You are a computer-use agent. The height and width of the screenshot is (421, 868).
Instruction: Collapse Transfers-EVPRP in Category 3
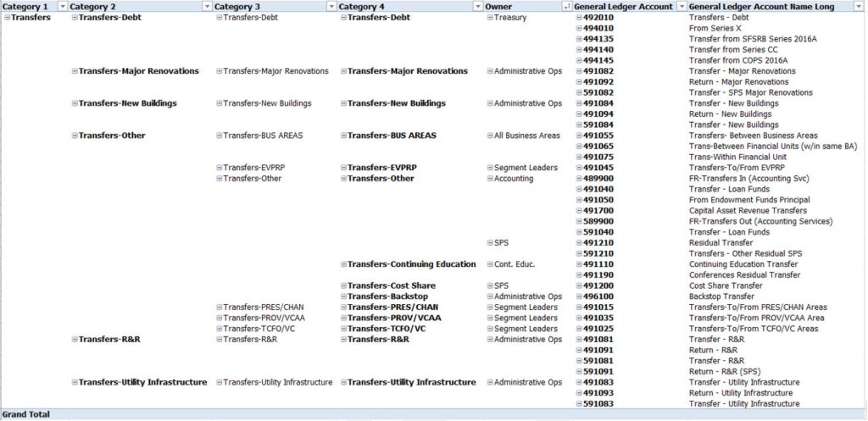[x=220, y=169]
